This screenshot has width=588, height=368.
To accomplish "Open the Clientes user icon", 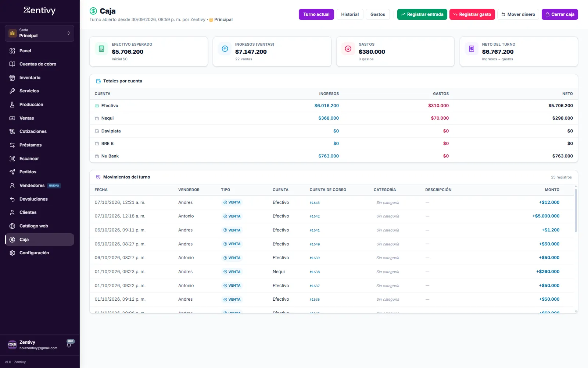I will click(12, 212).
